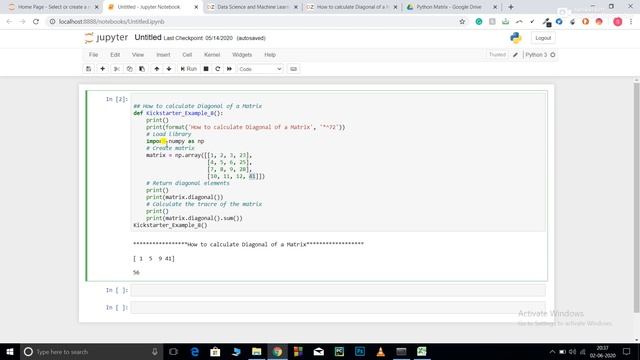Restart the kernel with the circular arrow icon
Screen dimensions: 640x360
218,69
